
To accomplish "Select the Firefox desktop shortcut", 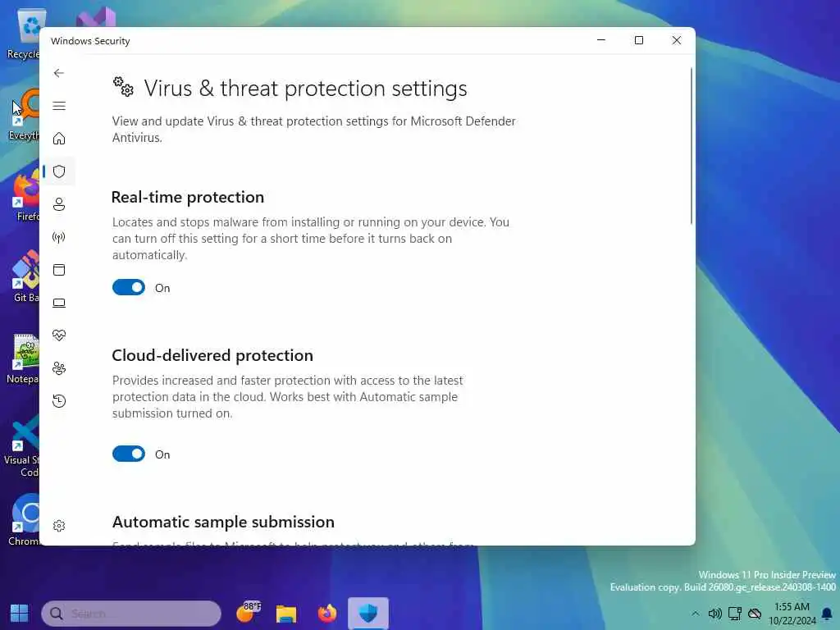I will [25, 197].
